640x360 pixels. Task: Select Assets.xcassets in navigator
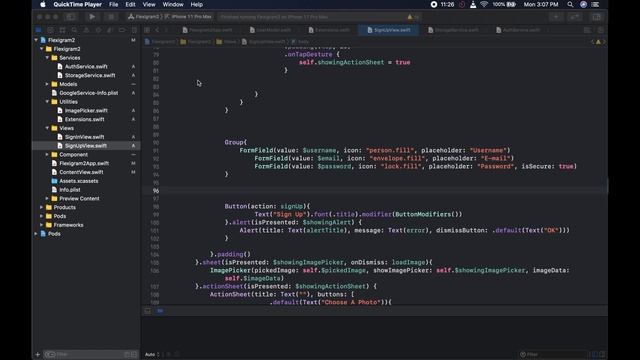(78, 181)
